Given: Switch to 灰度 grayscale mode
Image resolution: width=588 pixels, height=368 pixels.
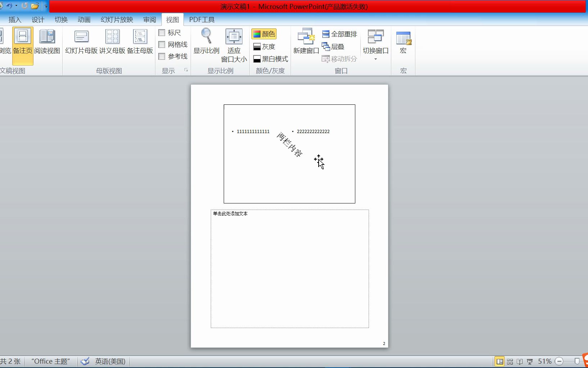Looking at the screenshot, I should [264, 47].
